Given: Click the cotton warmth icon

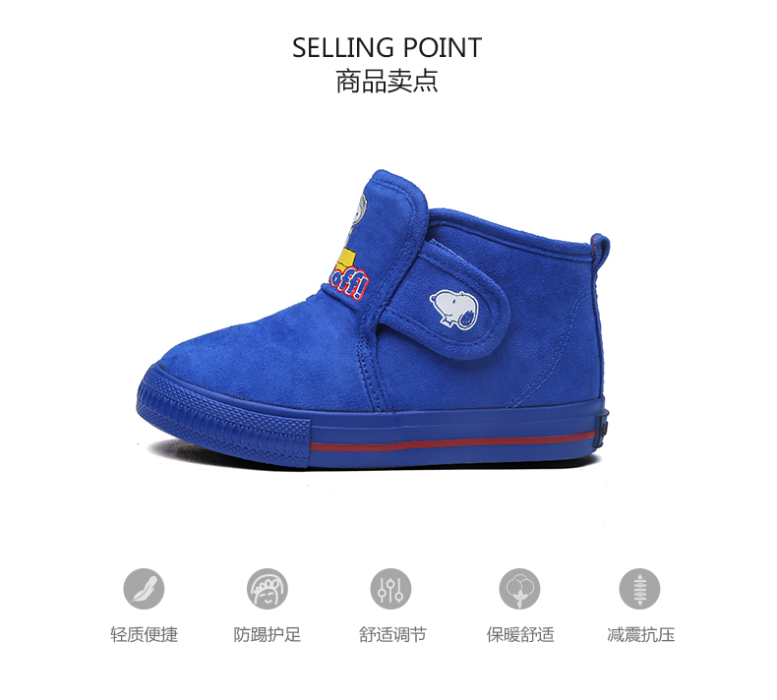Looking at the screenshot, I should pos(519,589).
